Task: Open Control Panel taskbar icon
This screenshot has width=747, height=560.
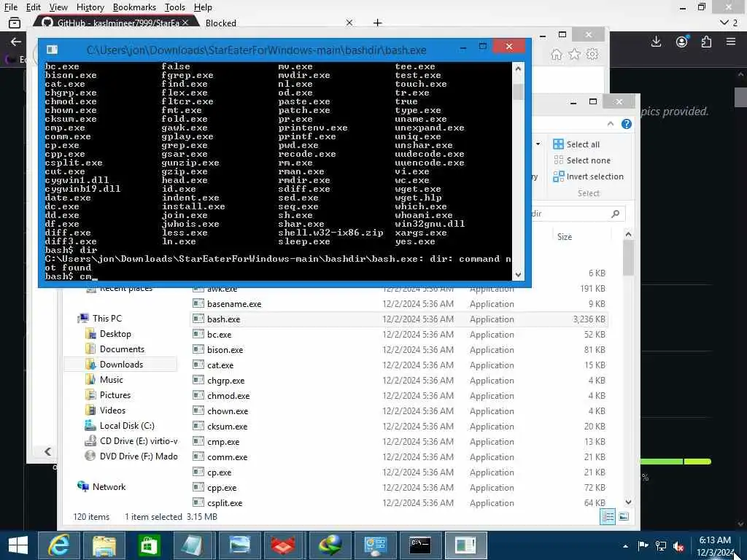Action: point(374,545)
